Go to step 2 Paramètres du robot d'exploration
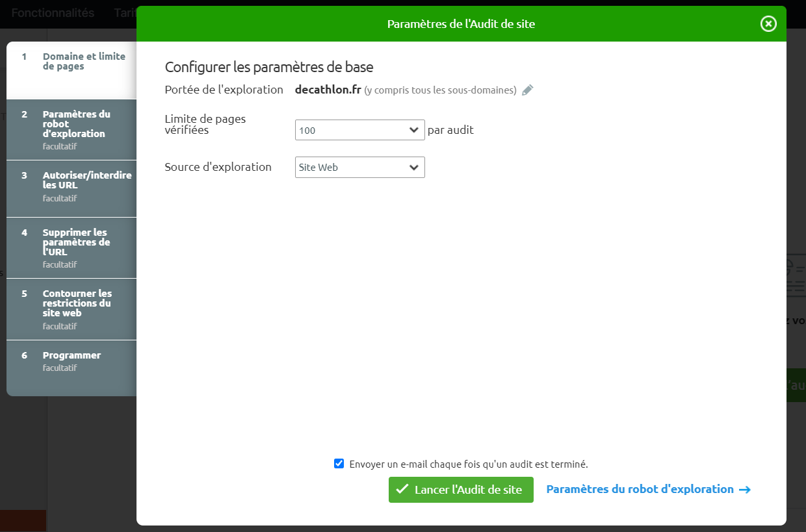 pyautogui.click(x=77, y=124)
